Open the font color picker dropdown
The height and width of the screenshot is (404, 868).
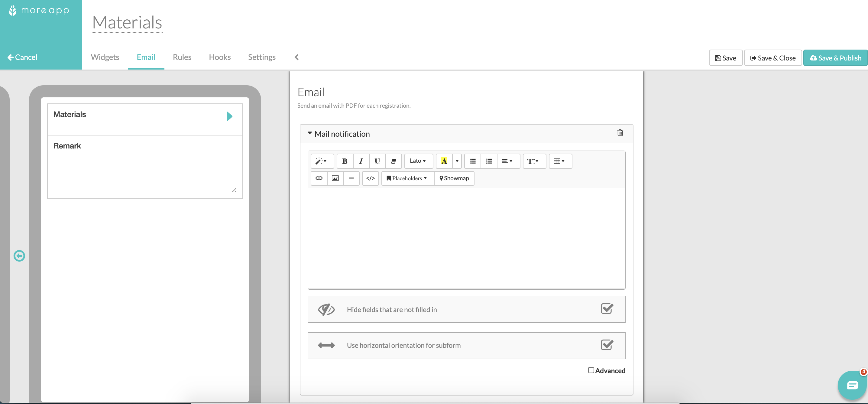(457, 161)
